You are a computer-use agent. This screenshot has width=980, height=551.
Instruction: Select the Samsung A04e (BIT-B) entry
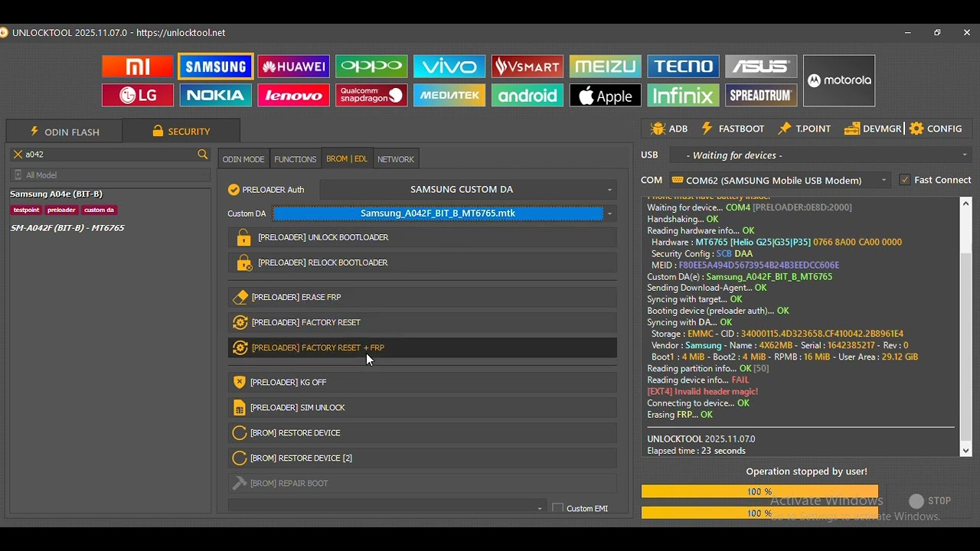57,194
